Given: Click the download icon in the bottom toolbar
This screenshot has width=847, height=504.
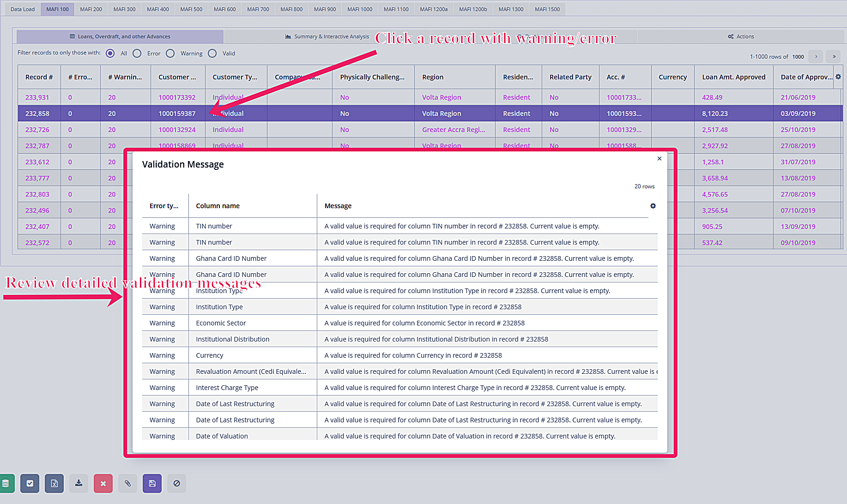Looking at the screenshot, I should click(x=79, y=483).
